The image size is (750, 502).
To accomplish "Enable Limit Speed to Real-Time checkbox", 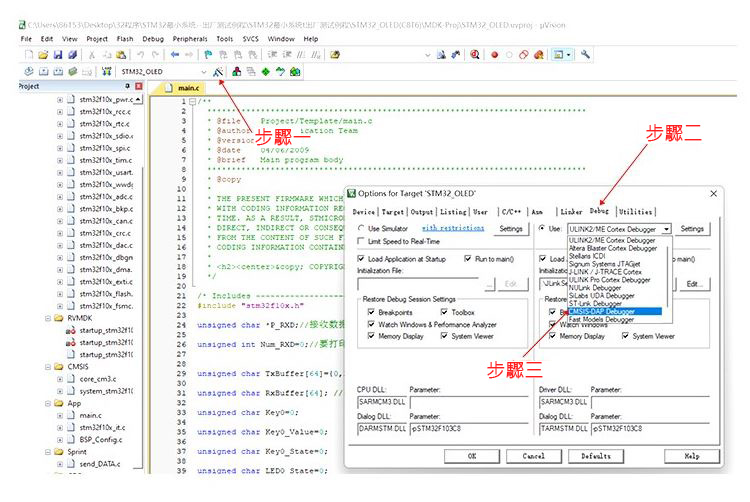I will coord(361,242).
